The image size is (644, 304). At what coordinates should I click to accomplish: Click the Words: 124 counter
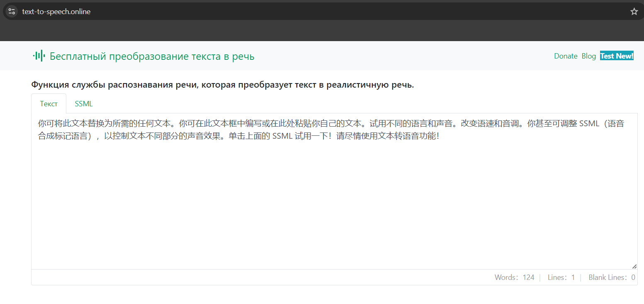514,277
